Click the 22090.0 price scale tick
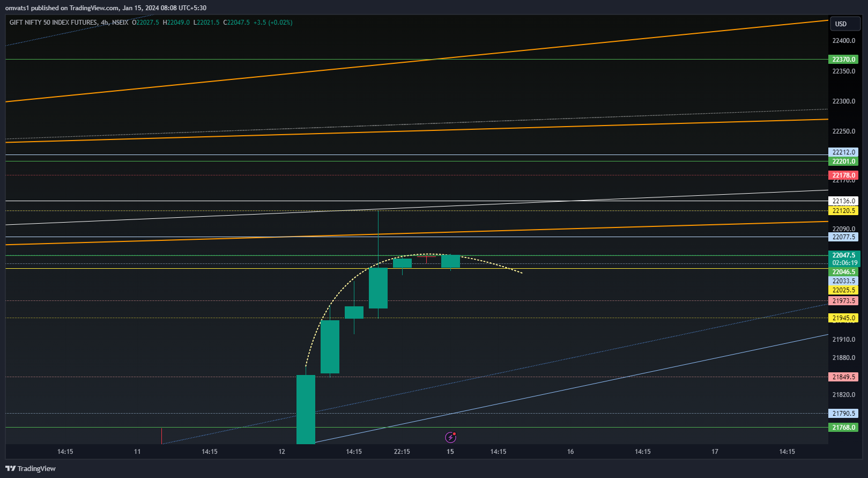Image resolution: width=868 pixels, height=478 pixels. [843, 229]
